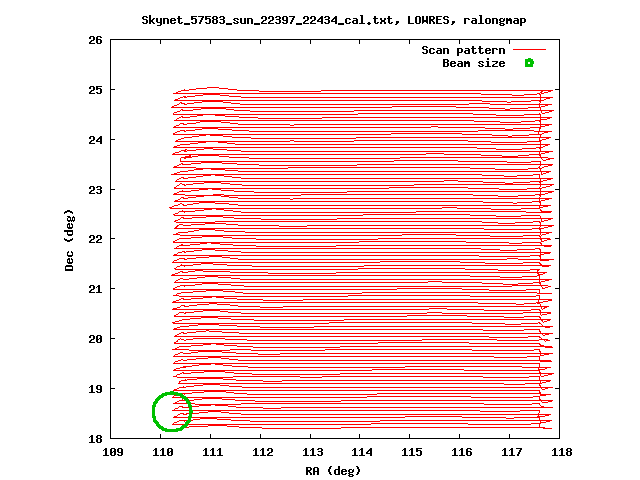Select the 'Beam size' legend label
The height and width of the screenshot is (480, 640).
(474, 63)
